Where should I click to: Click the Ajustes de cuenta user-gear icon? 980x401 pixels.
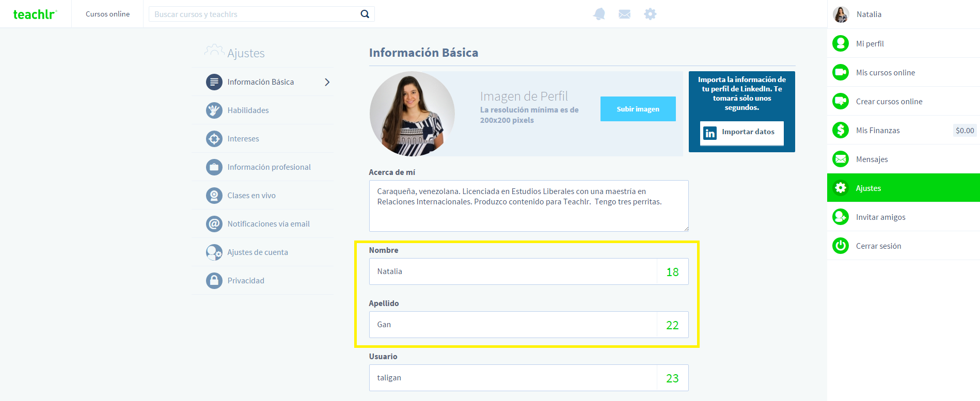coord(214,252)
